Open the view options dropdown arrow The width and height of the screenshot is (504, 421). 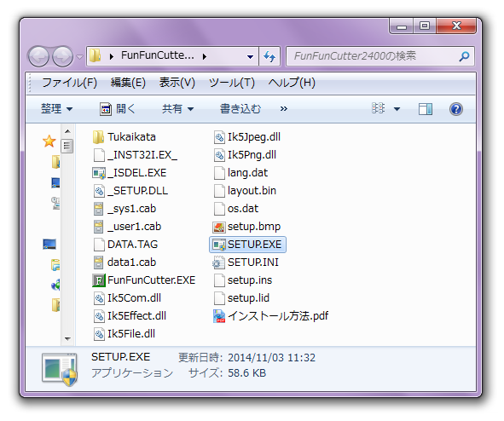pos(397,109)
